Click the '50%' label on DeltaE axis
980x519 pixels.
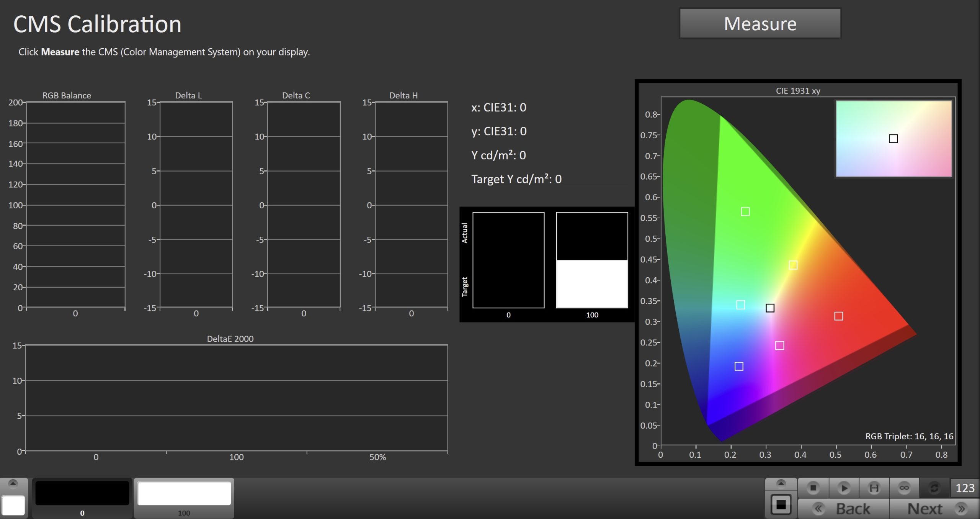377,457
